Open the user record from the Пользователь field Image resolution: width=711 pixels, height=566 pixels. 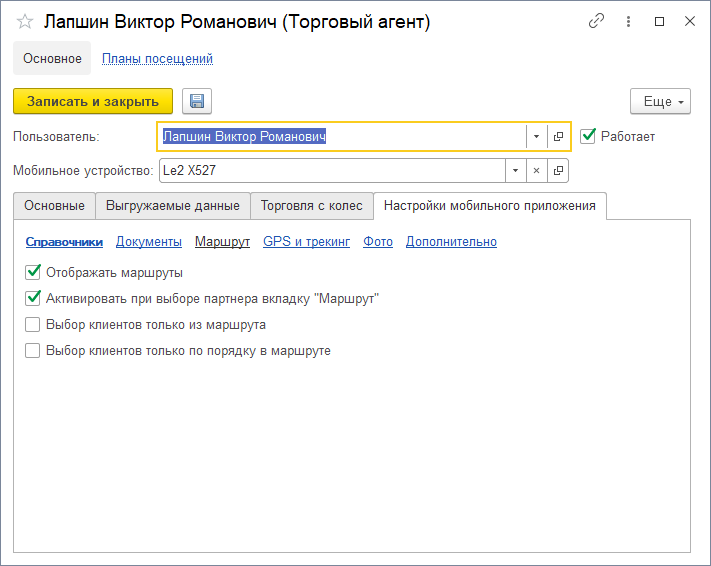pyautogui.click(x=558, y=136)
